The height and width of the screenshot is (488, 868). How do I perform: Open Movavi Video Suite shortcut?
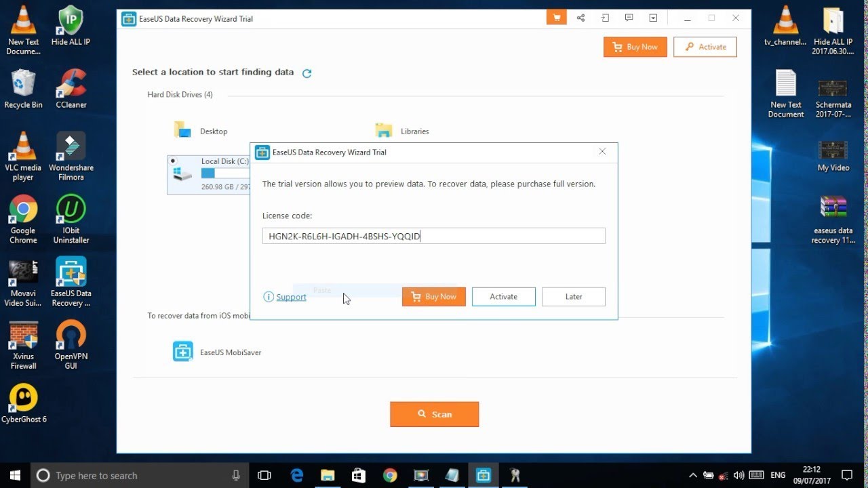pyautogui.click(x=23, y=283)
